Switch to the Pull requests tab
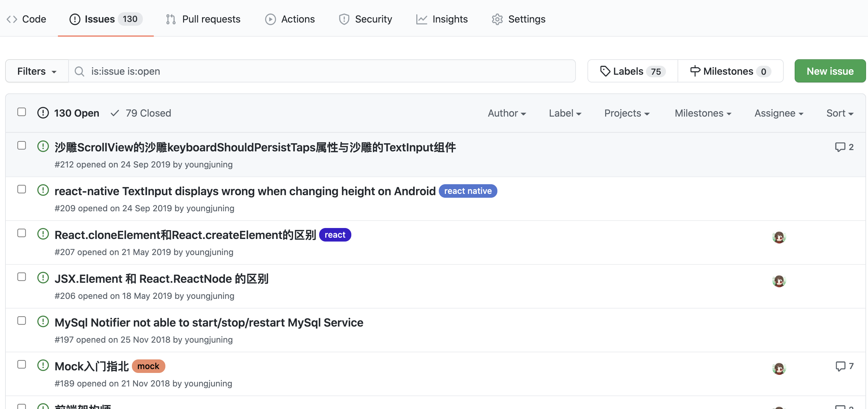868x409 pixels. (x=203, y=19)
